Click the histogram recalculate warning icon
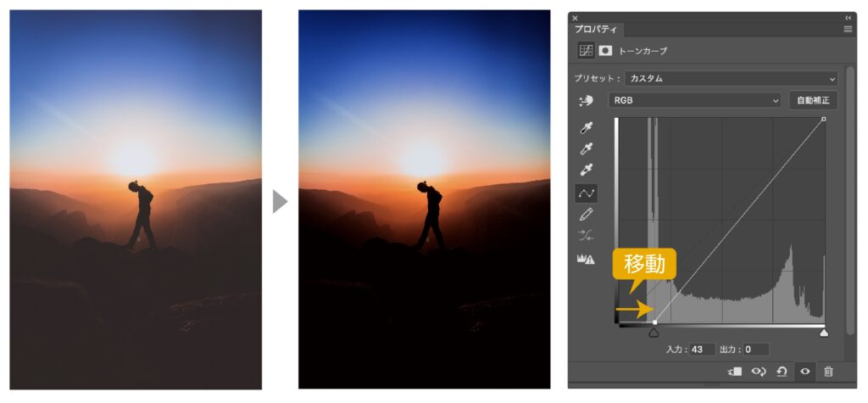Viewport: 868px width, 403px height. pos(587,258)
